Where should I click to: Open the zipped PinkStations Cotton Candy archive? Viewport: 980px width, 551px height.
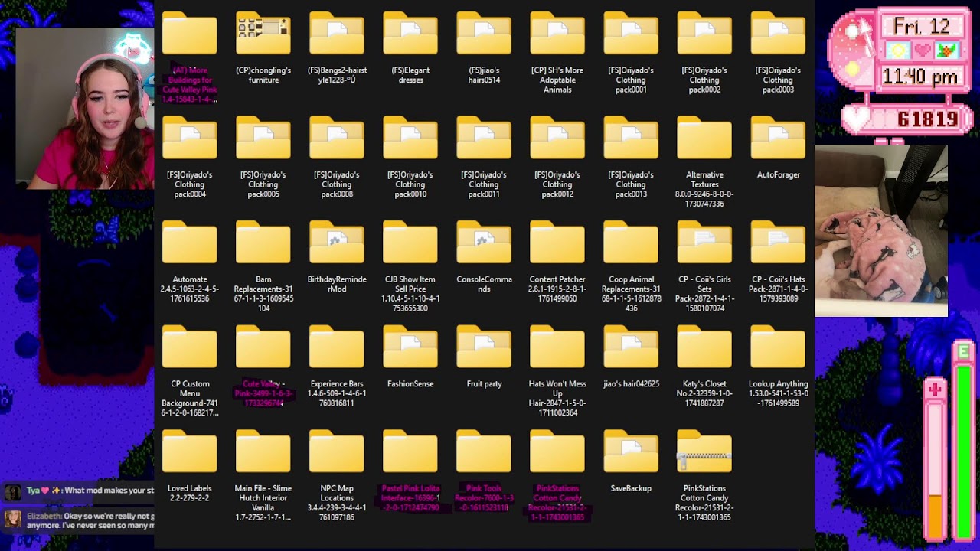704,452
